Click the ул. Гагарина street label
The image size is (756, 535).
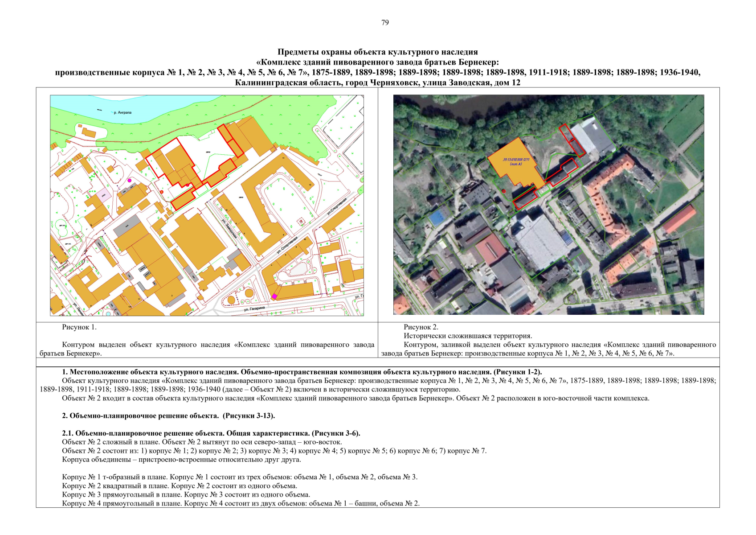254,309
